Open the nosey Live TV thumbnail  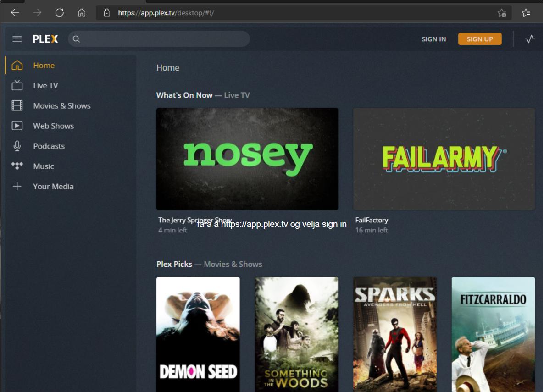[x=247, y=159]
